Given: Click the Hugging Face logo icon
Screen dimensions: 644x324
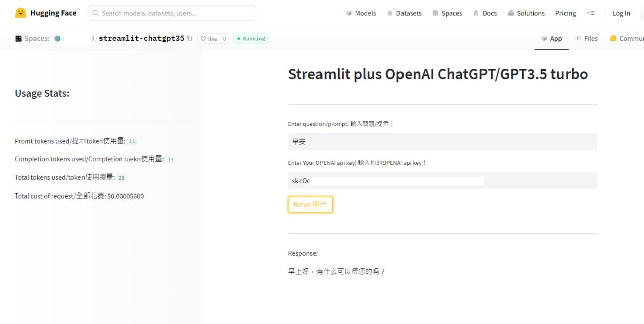Looking at the screenshot, I should [x=21, y=13].
